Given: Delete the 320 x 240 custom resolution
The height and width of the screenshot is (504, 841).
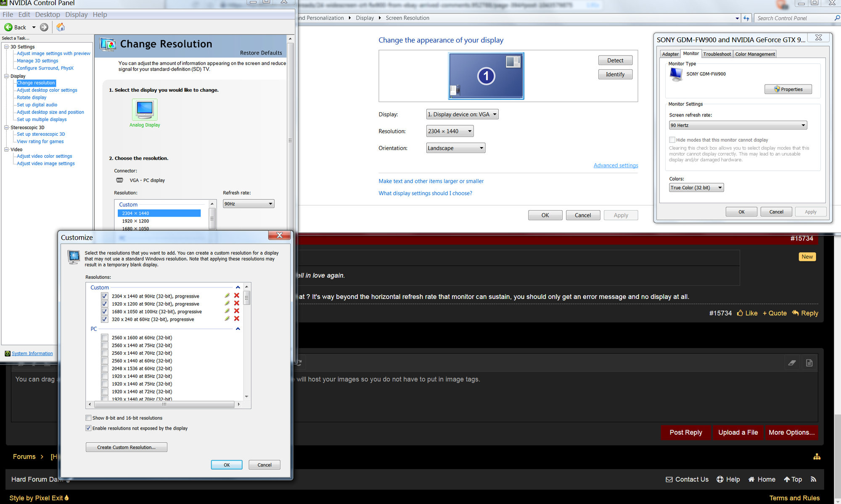Looking at the screenshot, I should click(237, 319).
